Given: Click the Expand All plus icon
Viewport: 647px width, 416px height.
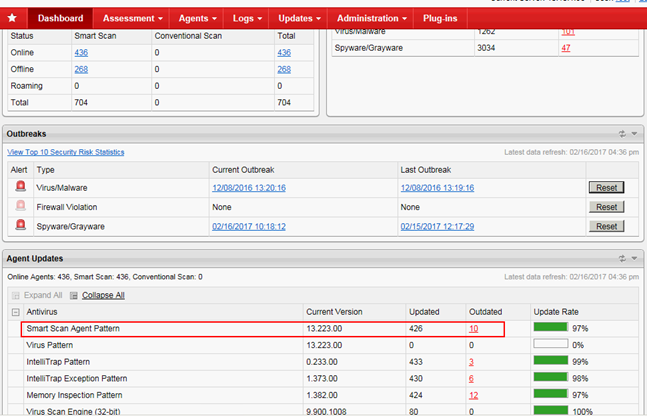Looking at the screenshot, I should [15, 295].
